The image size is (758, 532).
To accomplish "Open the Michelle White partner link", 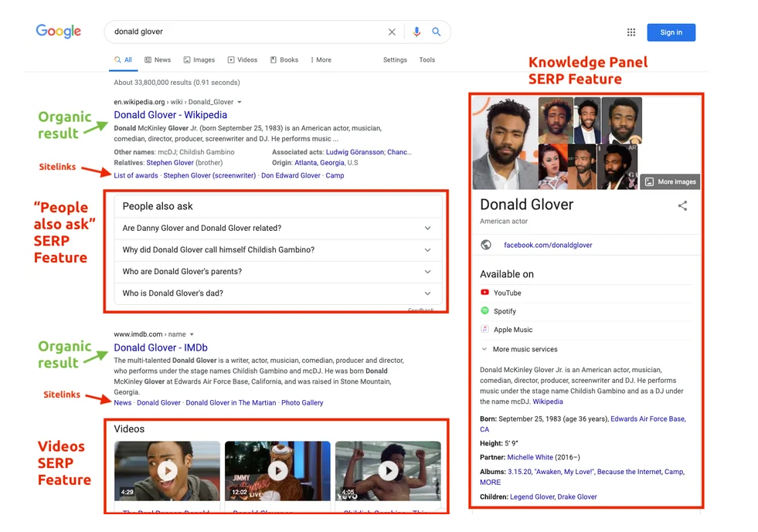I will click(530, 457).
